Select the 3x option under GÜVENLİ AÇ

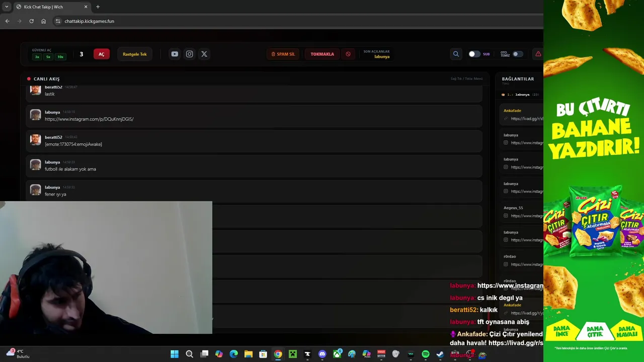[x=37, y=57]
